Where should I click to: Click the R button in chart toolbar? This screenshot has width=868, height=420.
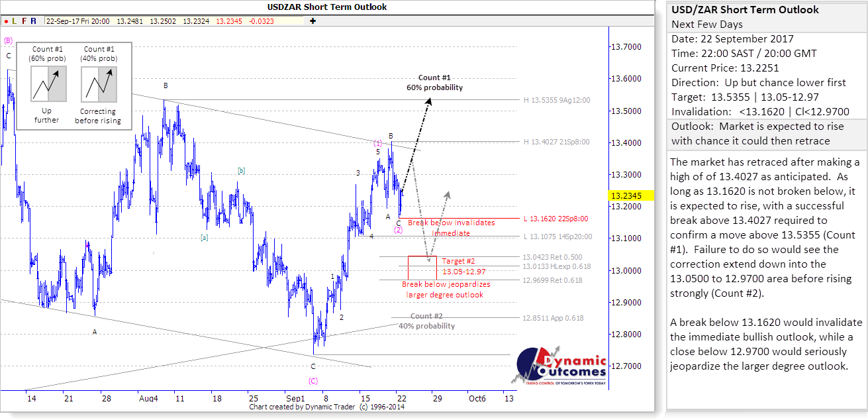coord(34,21)
